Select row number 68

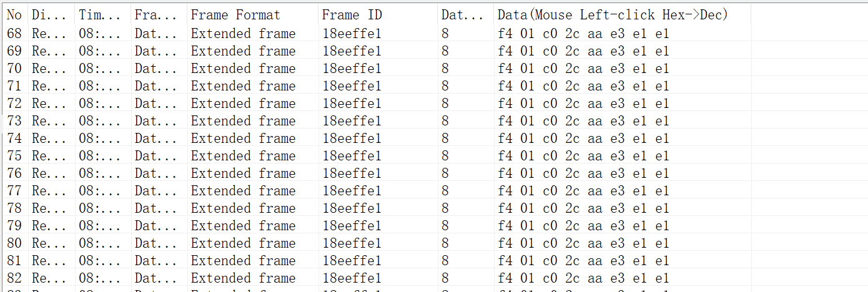[14, 34]
